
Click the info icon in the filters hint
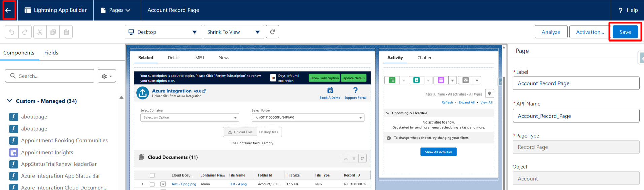click(x=389, y=138)
